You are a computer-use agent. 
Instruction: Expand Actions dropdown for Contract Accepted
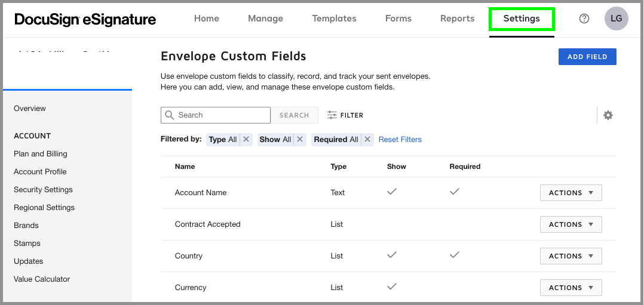tap(571, 224)
